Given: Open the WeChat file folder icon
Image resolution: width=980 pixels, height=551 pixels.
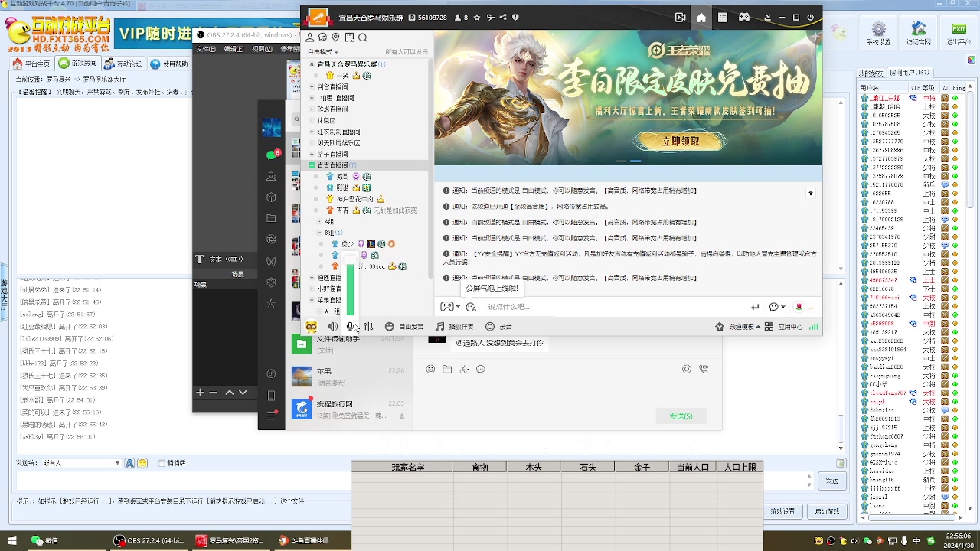Looking at the screenshot, I should [447, 369].
